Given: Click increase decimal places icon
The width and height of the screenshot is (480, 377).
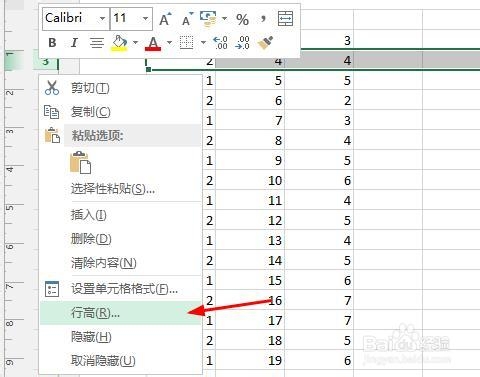Looking at the screenshot, I should [220, 43].
